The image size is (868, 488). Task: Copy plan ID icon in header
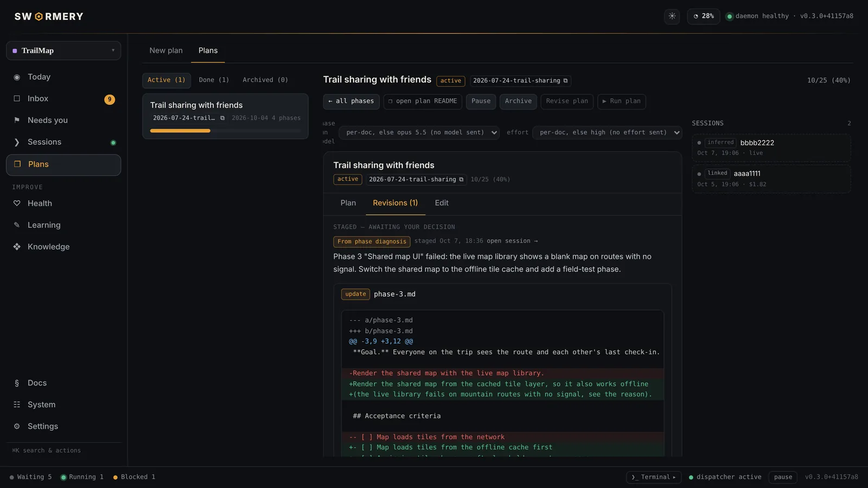565,81
